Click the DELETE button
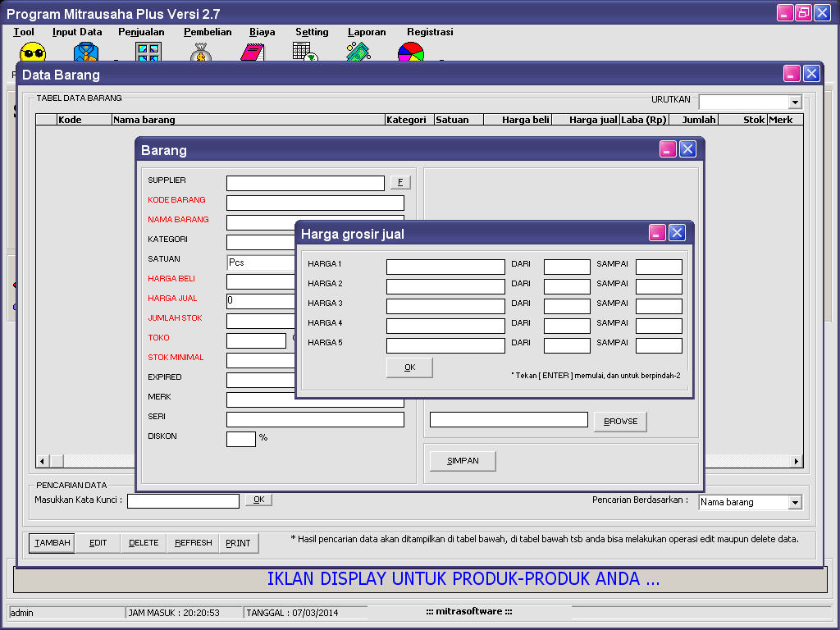840x630 pixels. point(144,543)
